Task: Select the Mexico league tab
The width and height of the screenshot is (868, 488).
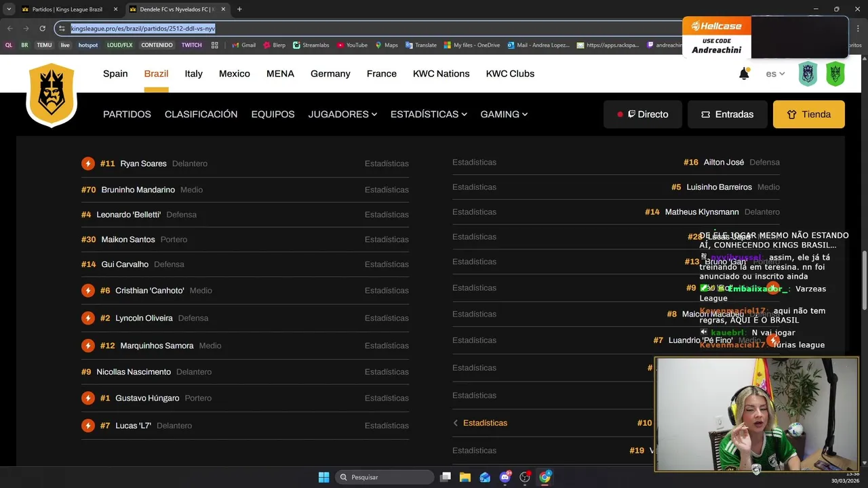Action: click(x=235, y=74)
